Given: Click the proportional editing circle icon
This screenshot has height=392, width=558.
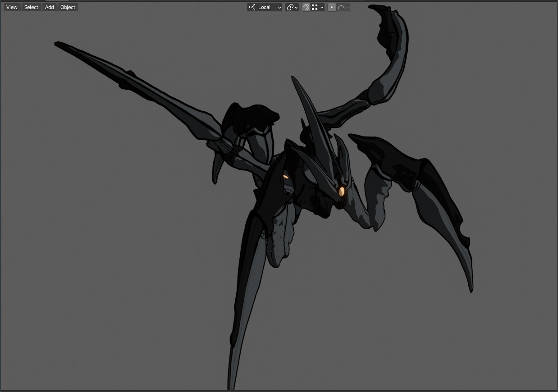Looking at the screenshot, I should (x=332, y=7).
